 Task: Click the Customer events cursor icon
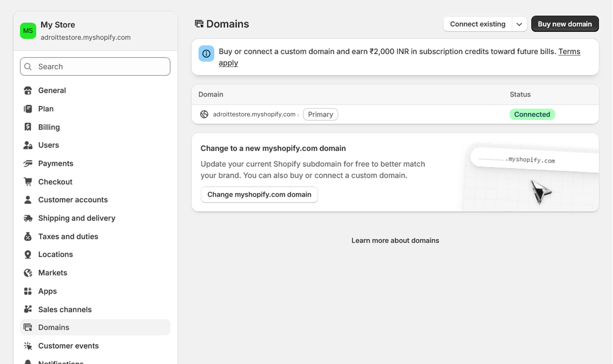28,345
